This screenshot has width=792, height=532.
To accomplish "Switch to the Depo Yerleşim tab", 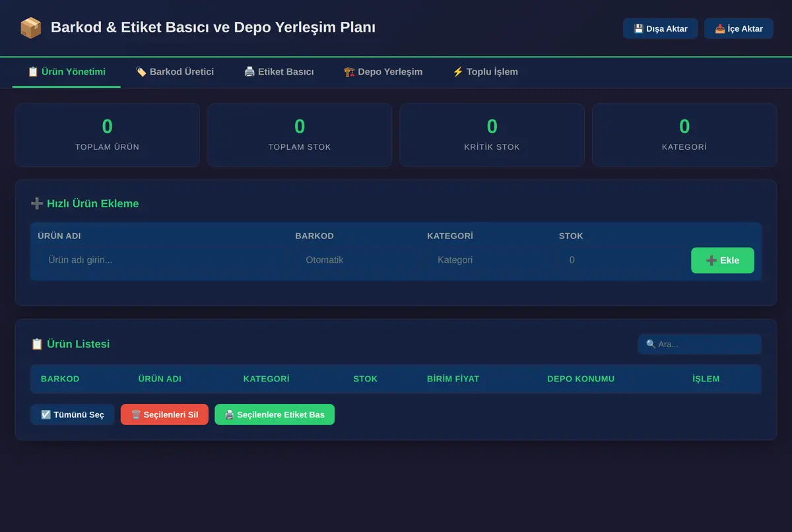I will (383, 72).
